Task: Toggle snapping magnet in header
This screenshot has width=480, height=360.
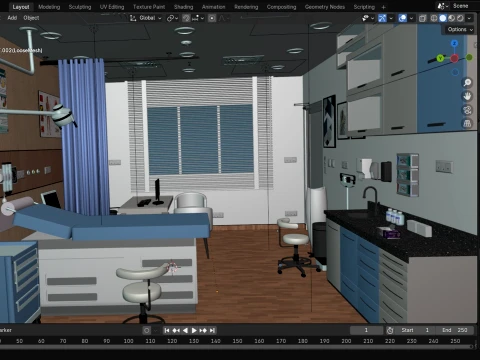Action: coord(186,18)
